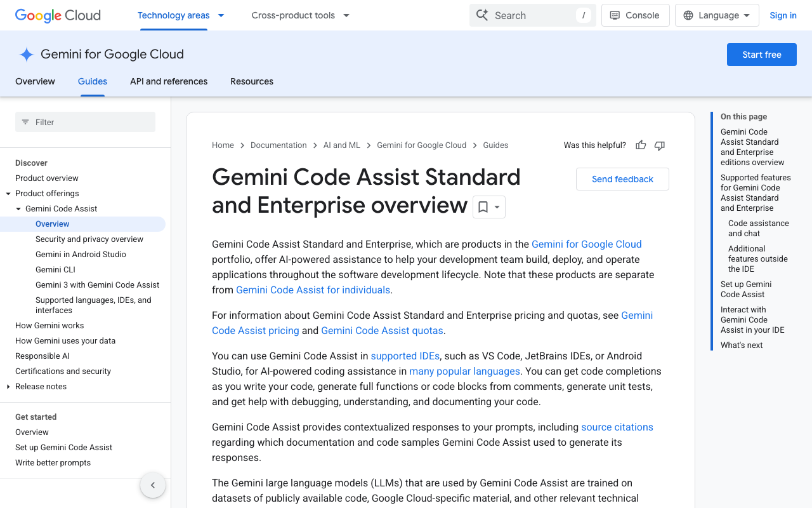This screenshot has height=508, width=812.
Task: Open Certifications and security sidebar item
Action: click(x=63, y=371)
